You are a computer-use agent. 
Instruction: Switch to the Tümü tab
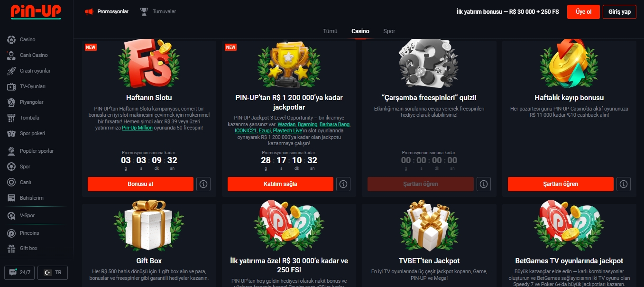[330, 31]
